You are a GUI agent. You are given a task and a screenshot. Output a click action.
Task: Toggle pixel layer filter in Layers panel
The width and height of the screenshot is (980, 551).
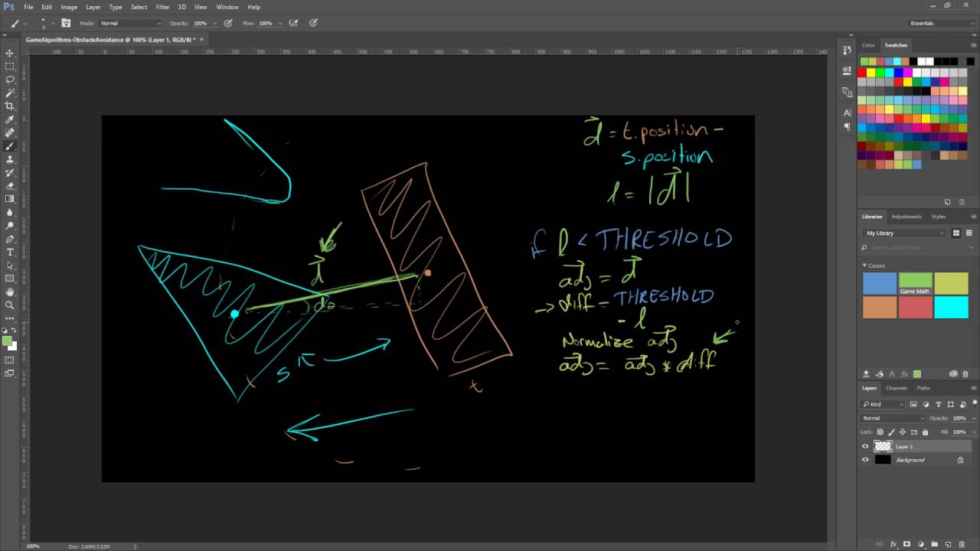[914, 404]
